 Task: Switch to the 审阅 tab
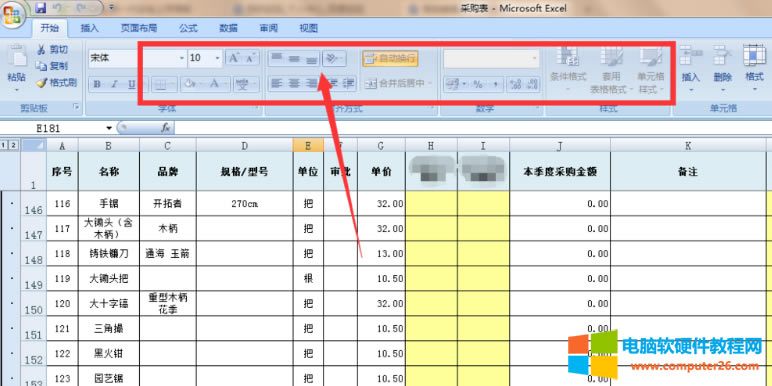click(x=268, y=28)
